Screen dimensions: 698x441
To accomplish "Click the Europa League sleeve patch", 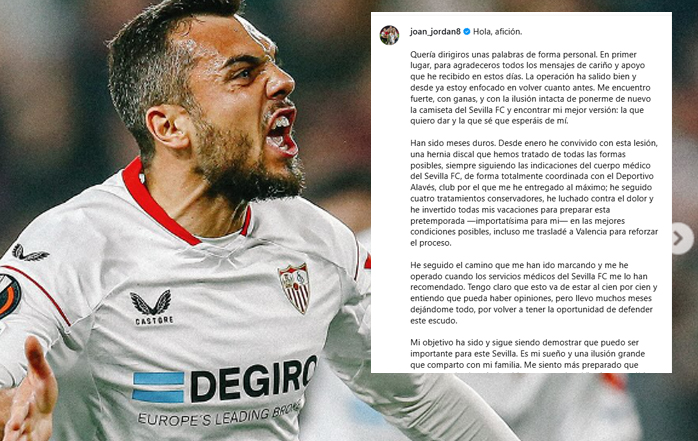I will point(9,296).
